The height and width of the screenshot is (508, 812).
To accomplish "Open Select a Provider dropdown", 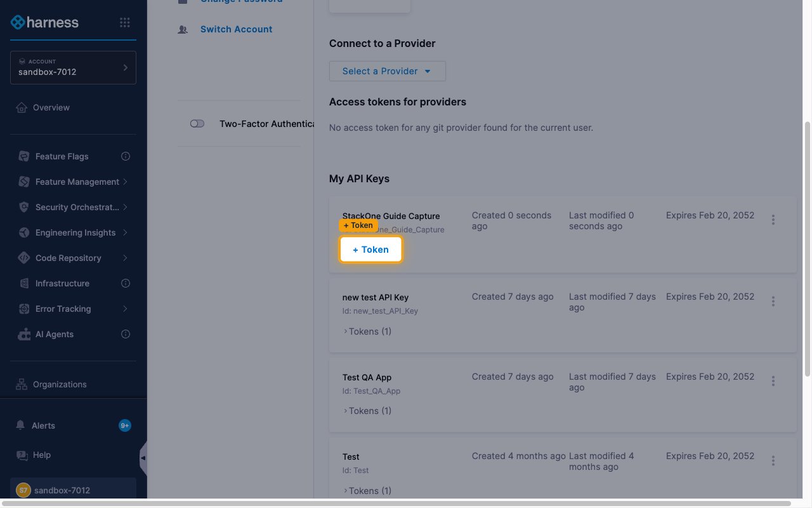I will 387,71.
